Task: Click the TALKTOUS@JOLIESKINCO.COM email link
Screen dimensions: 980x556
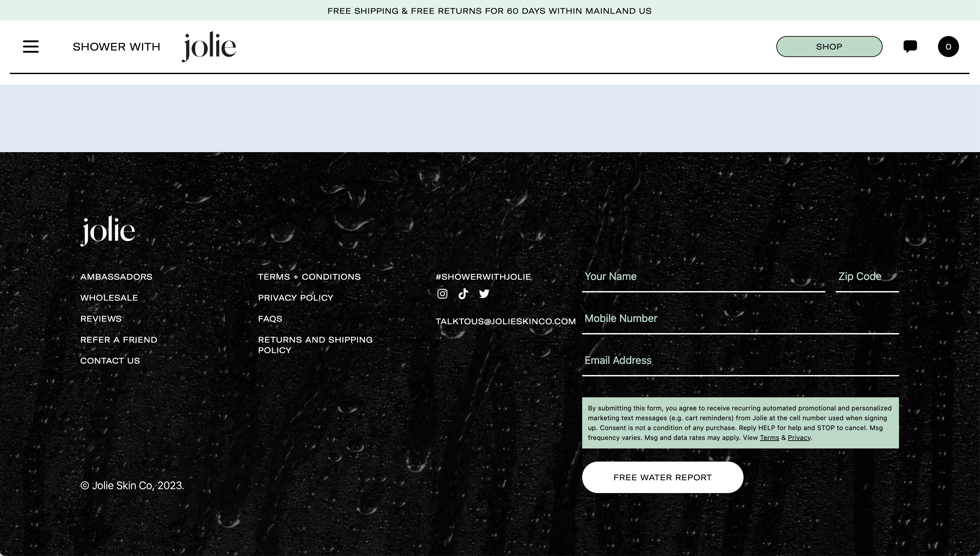Action: 505,321
